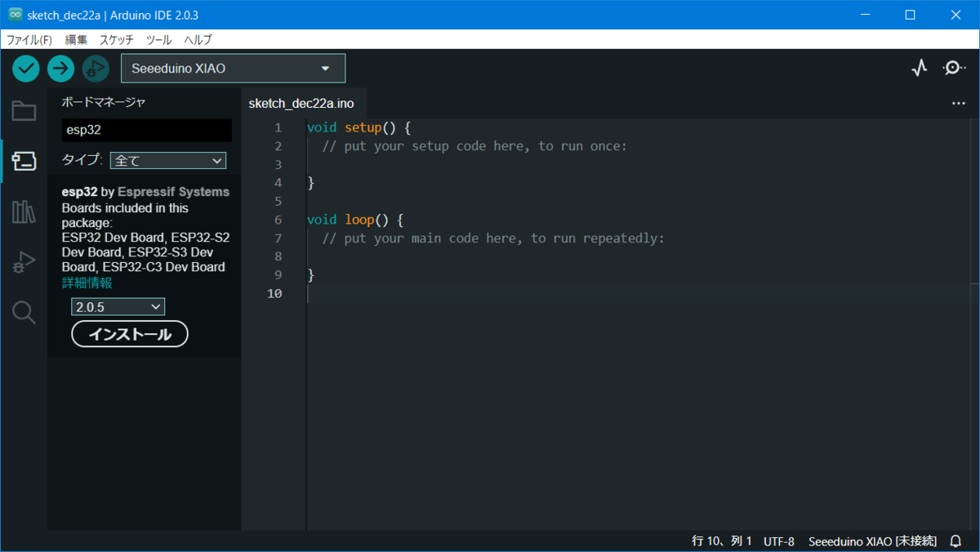Click the setup code comment on line 2
This screenshot has width=980, height=552.
[474, 146]
